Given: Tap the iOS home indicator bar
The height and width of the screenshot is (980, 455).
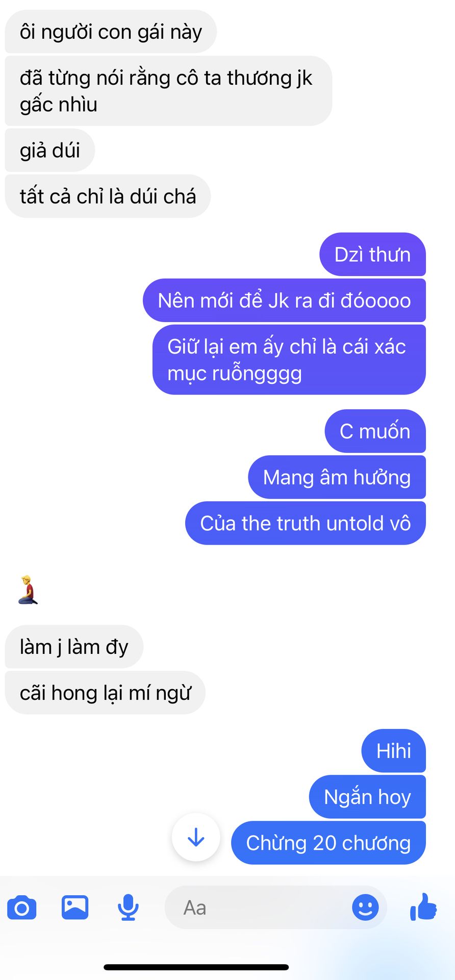Looking at the screenshot, I should click(196, 967).
